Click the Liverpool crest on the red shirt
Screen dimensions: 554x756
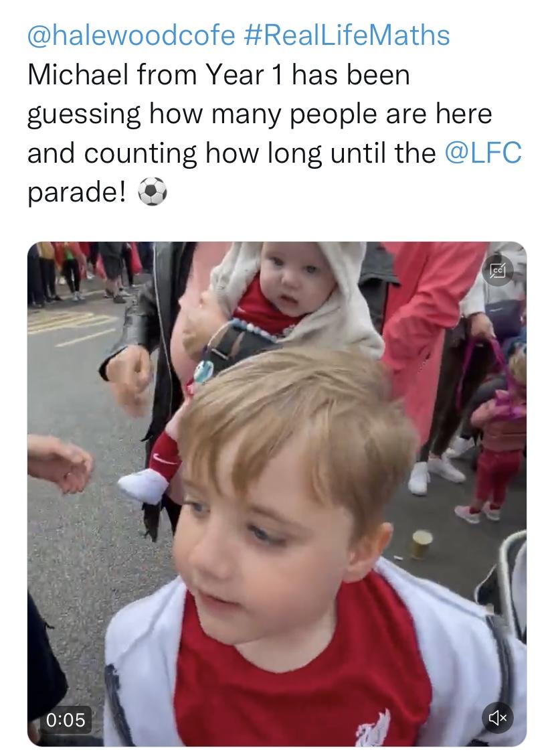coord(373,728)
